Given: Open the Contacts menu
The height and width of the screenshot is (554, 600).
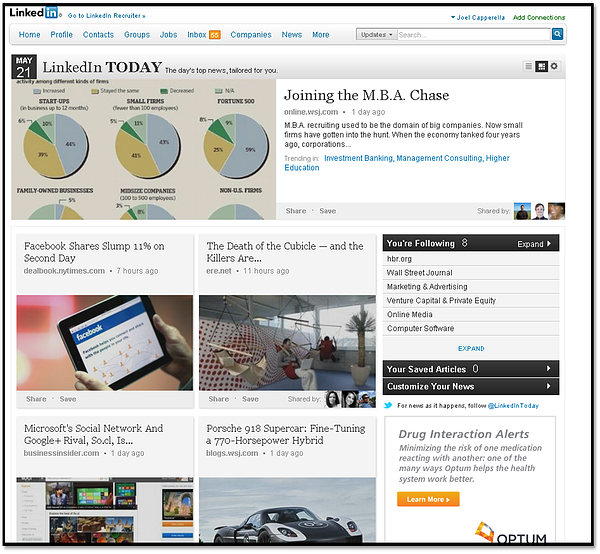Looking at the screenshot, I should pos(98,35).
